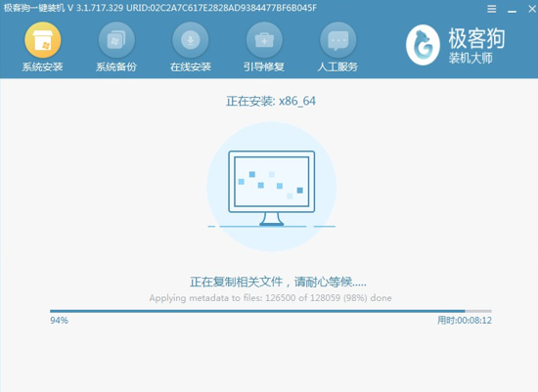Choose the 人工服务 text label
Screen dimensions: 538x392
click(x=337, y=66)
